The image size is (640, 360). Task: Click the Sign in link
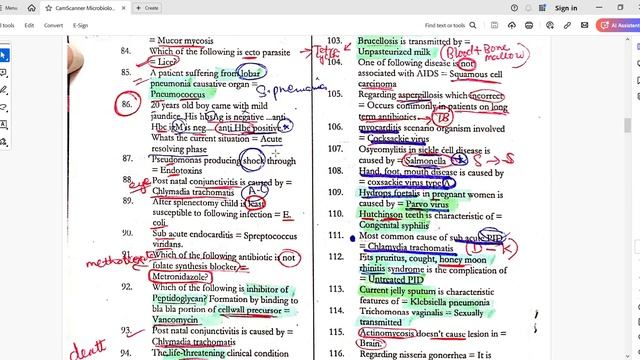(x=566, y=8)
